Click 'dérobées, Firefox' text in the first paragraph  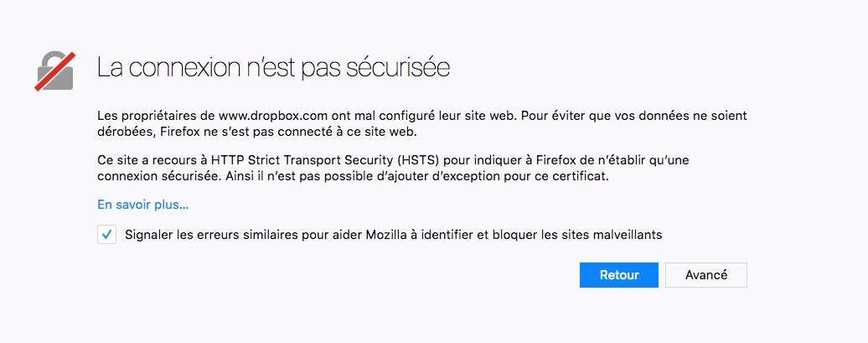point(145,132)
